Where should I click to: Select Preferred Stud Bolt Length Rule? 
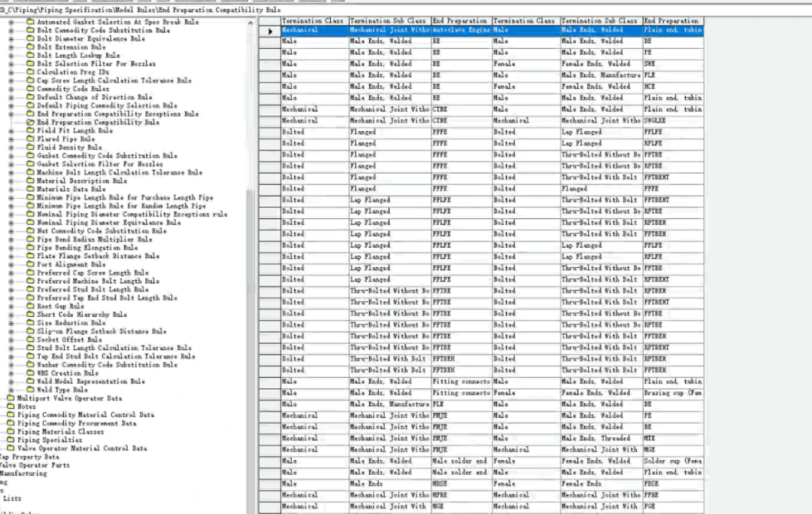(92, 289)
